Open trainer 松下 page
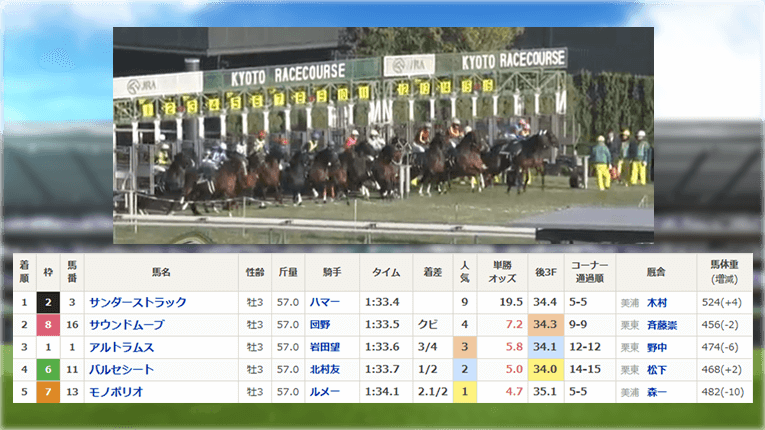 657,369
